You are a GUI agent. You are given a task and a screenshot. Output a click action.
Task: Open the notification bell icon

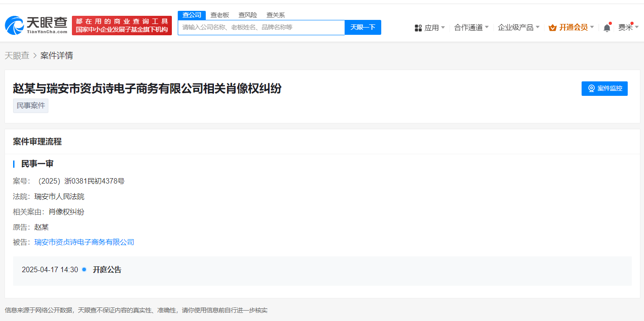(x=607, y=28)
